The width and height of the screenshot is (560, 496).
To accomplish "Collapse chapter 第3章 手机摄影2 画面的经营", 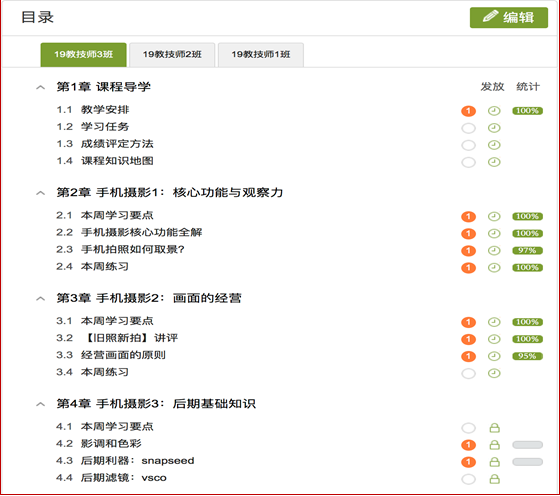I will 41,299.
